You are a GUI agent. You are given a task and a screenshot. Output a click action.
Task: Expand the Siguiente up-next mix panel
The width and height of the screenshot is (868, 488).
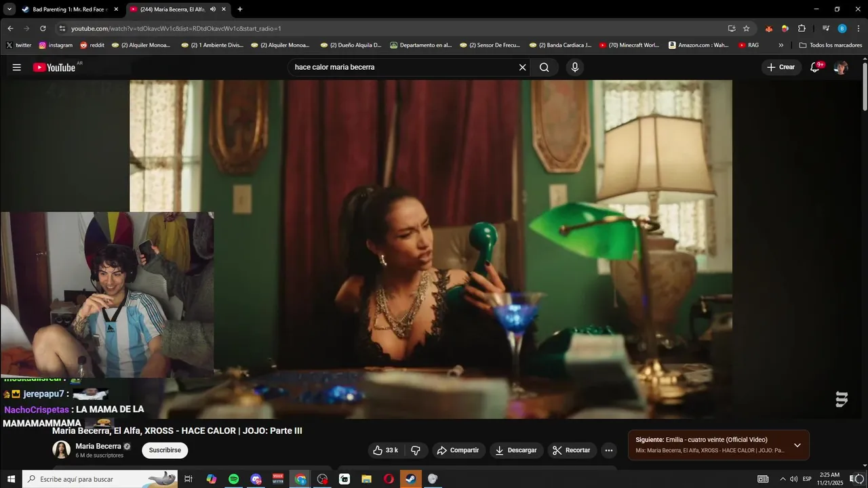click(797, 445)
